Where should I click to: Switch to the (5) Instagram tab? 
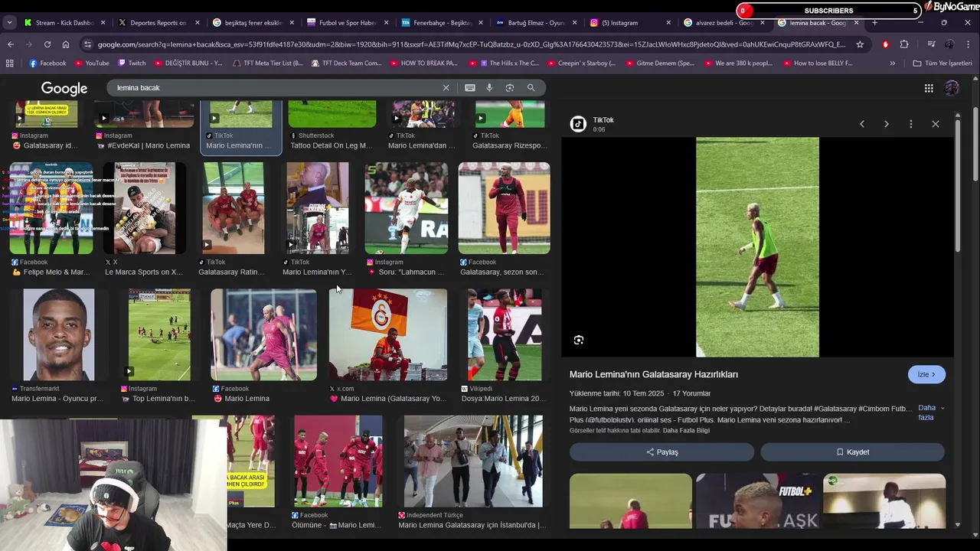coord(629,23)
